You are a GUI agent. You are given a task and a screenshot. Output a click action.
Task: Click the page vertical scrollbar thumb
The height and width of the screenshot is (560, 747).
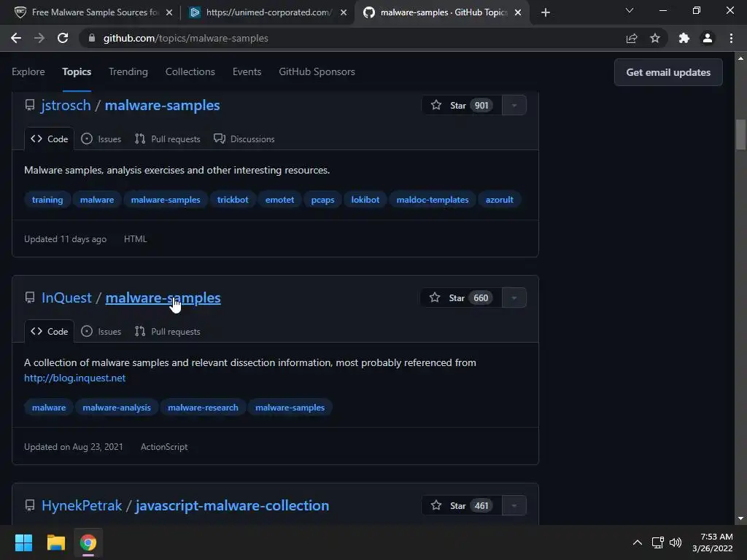(x=740, y=135)
